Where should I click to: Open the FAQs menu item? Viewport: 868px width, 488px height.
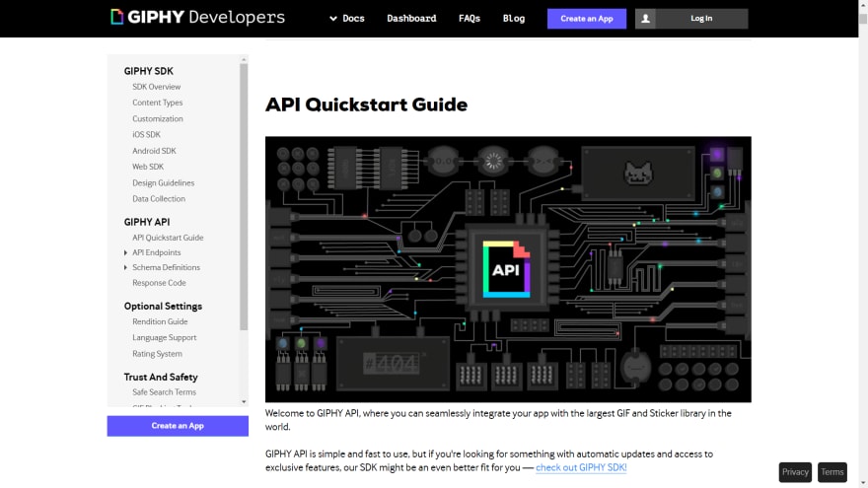click(x=469, y=19)
